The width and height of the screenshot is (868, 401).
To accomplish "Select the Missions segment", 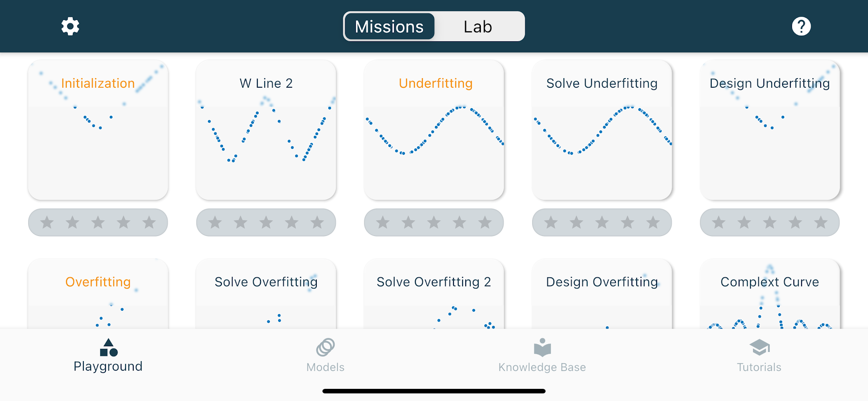I will pyautogui.click(x=389, y=26).
